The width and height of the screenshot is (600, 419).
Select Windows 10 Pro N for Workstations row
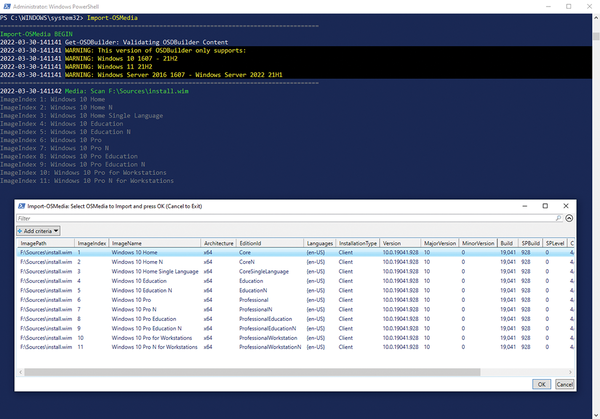pyautogui.click(x=295, y=347)
